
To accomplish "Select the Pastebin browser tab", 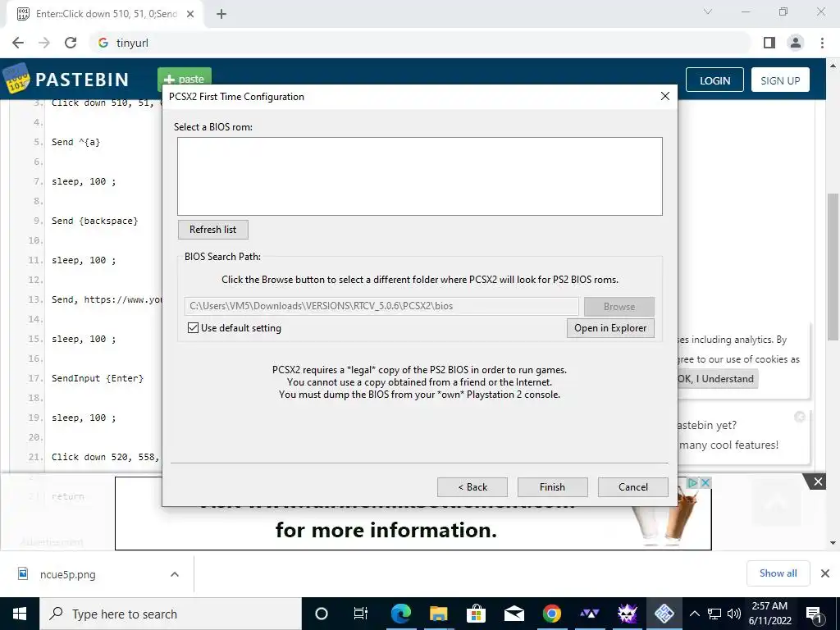I will click(104, 14).
